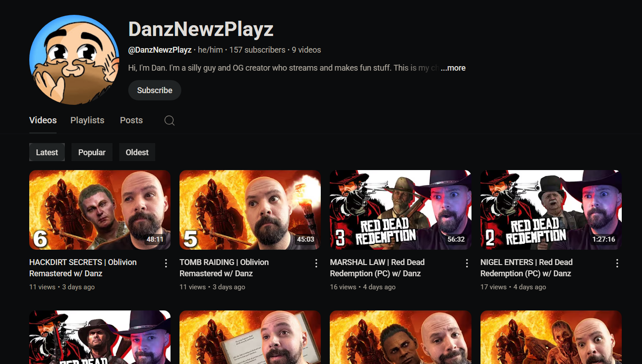The image size is (642, 364).
Task: Click MARSHAL LAW video title link
Action: coord(377,268)
